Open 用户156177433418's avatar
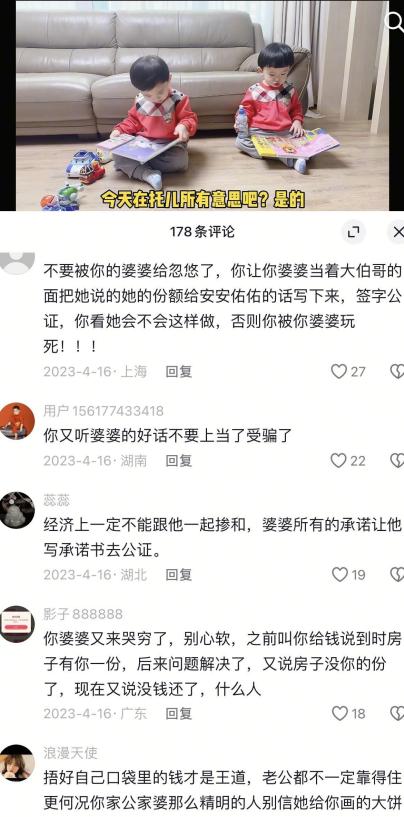Image resolution: width=404 pixels, height=817 pixels. 17,421
